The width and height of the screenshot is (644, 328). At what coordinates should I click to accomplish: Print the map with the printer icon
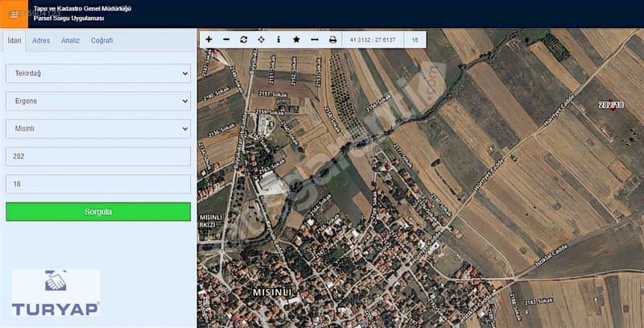(x=332, y=39)
